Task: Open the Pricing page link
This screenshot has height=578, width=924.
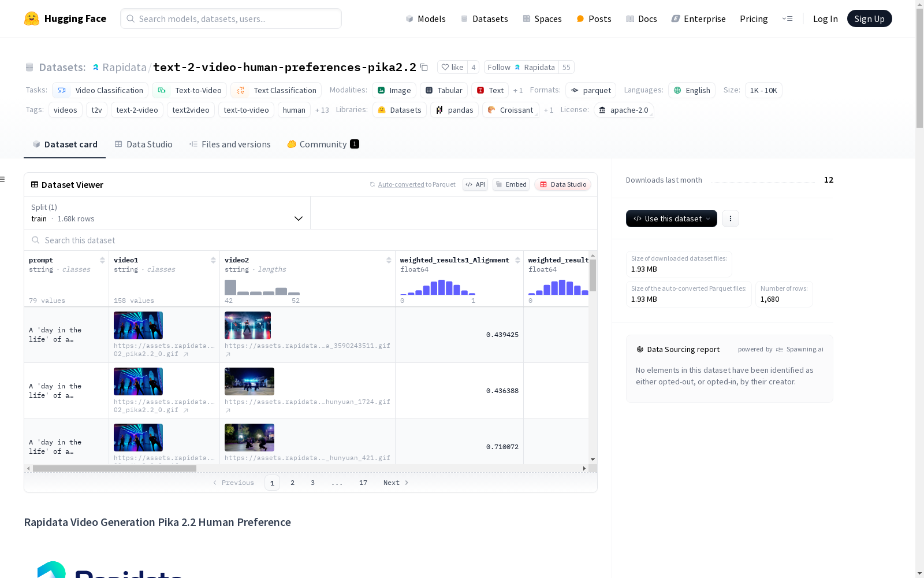Action: (754, 18)
